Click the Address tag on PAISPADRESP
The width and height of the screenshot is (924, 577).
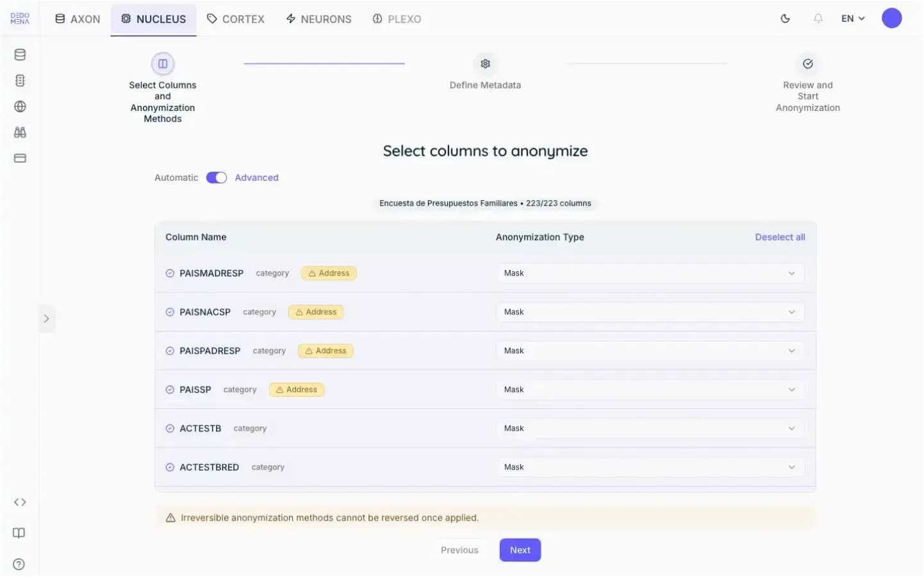pyautogui.click(x=326, y=351)
